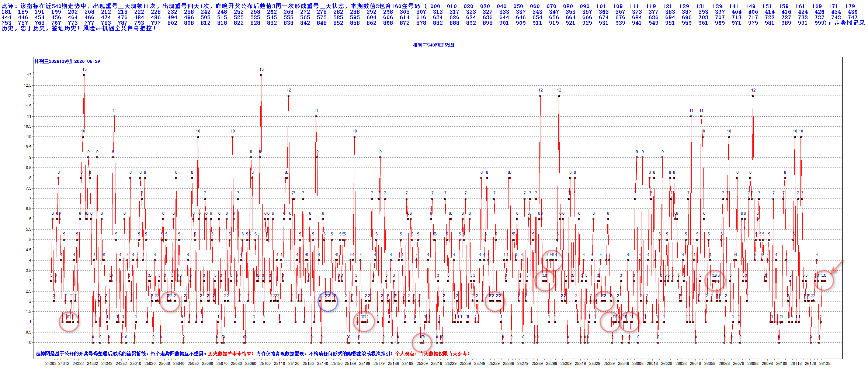
Task: Select the red circle marked by the arrow
Action: (824, 281)
